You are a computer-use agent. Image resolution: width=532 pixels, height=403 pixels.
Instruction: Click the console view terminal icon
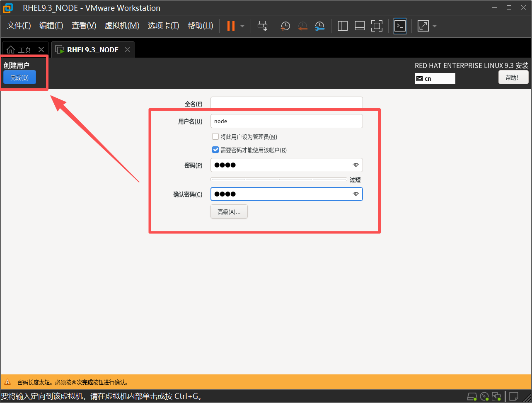(400, 26)
